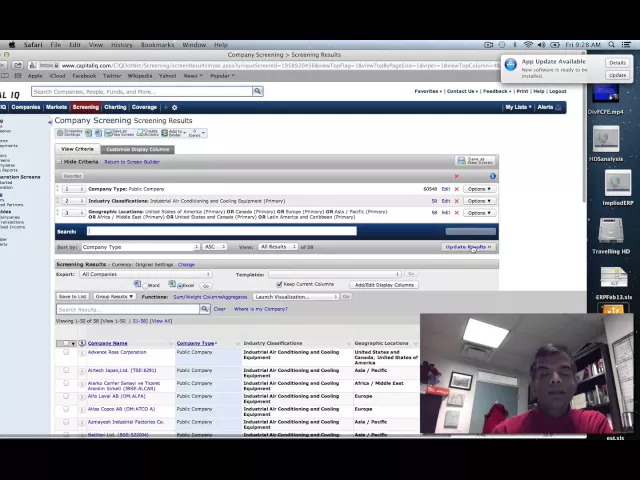Open Templates dropdown

click(x=335, y=274)
